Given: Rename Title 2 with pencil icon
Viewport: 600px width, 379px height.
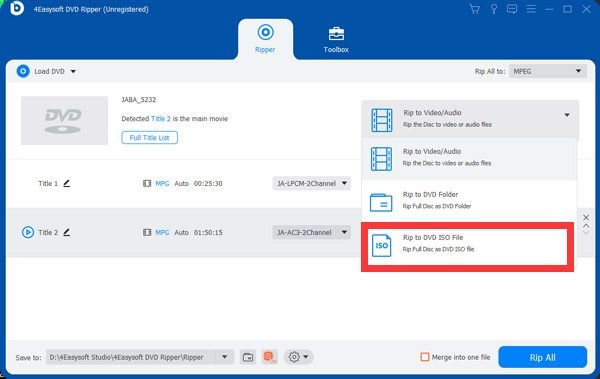Looking at the screenshot, I should click(67, 232).
